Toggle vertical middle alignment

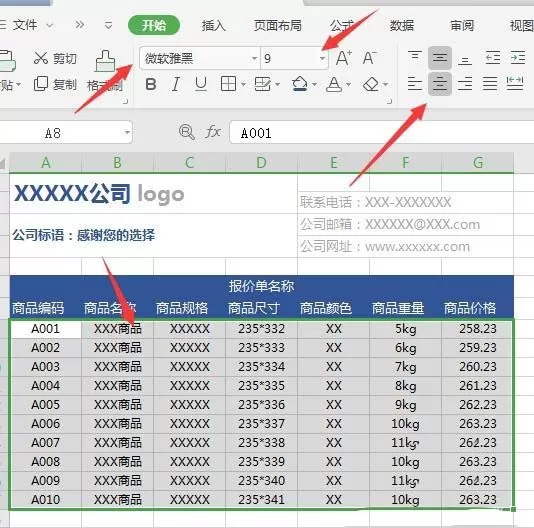(x=440, y=58)
